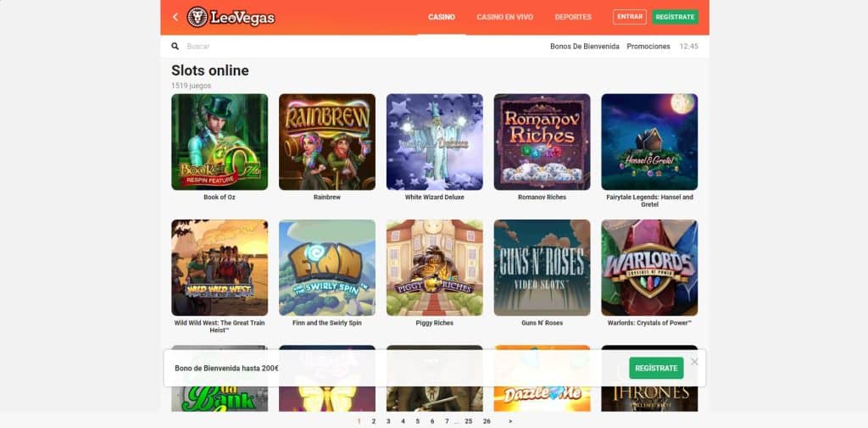The height and width of the screenshot is (428, 868).
Task: Open the Bonos De Bienvenida link
Action: [585, 47]
